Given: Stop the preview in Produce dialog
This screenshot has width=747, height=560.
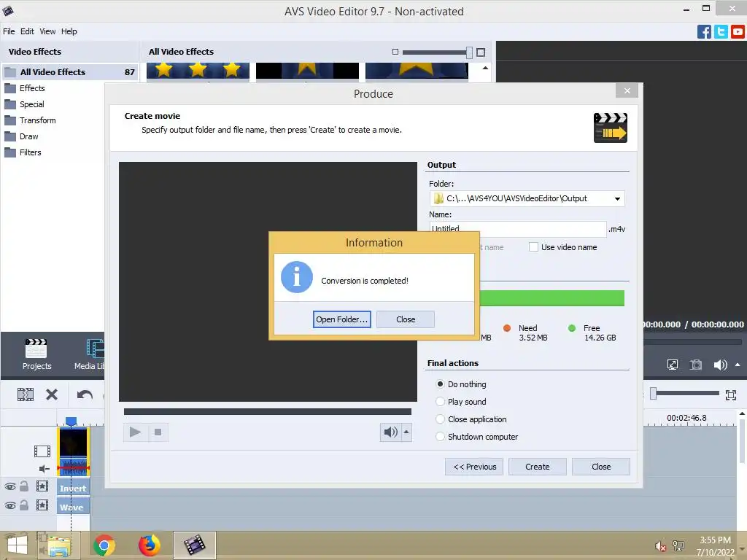Looking at the screenshot, I should tap(158, 432).
